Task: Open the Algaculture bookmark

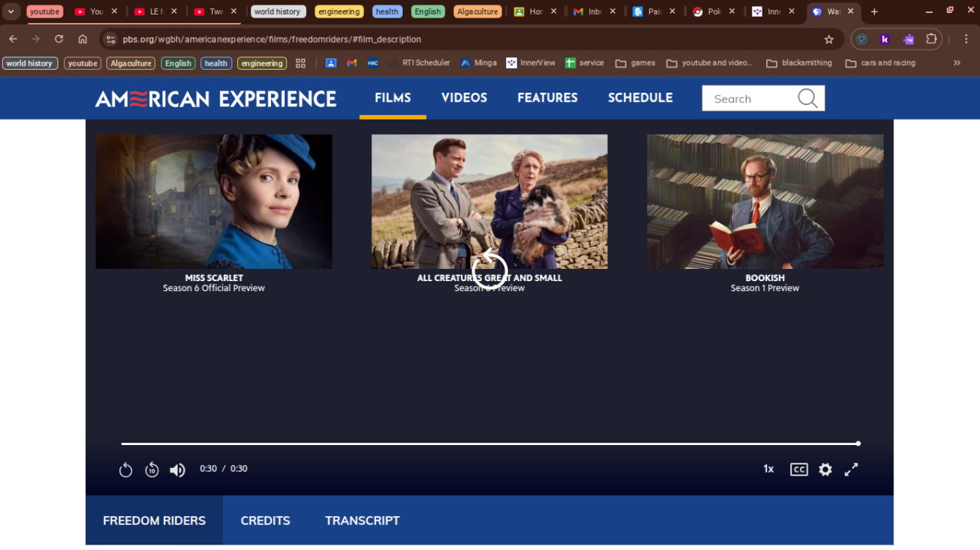Action: pyautogui.click(x=131, y=64)
